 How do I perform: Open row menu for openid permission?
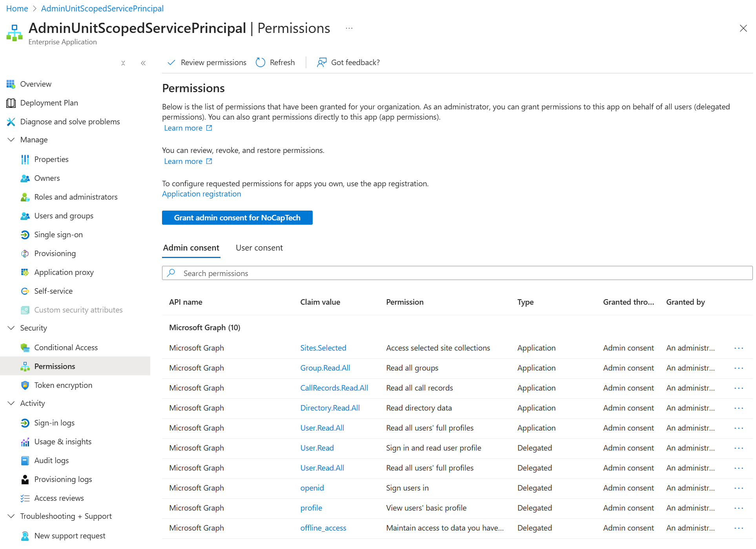(x=739, y=488)
